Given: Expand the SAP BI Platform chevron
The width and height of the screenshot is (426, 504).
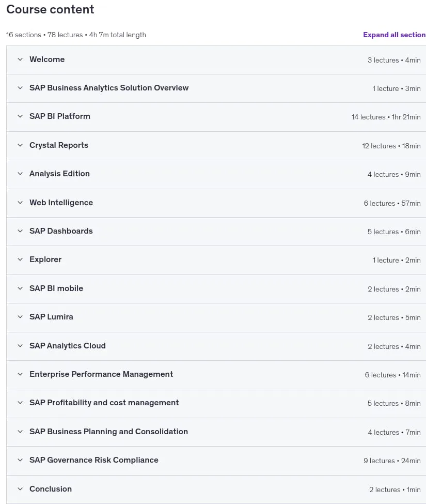Looking at the screenshot, I should tap(20, 116).
